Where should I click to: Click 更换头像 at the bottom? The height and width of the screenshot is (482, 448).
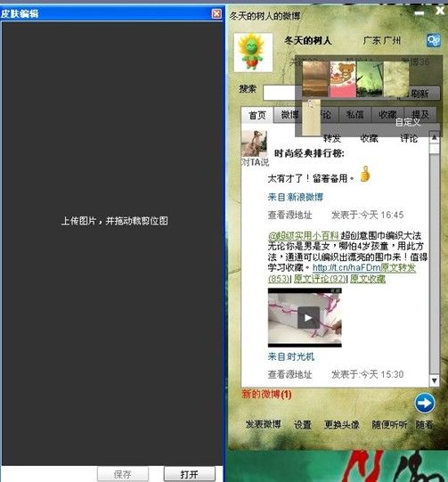pos(342,424)
